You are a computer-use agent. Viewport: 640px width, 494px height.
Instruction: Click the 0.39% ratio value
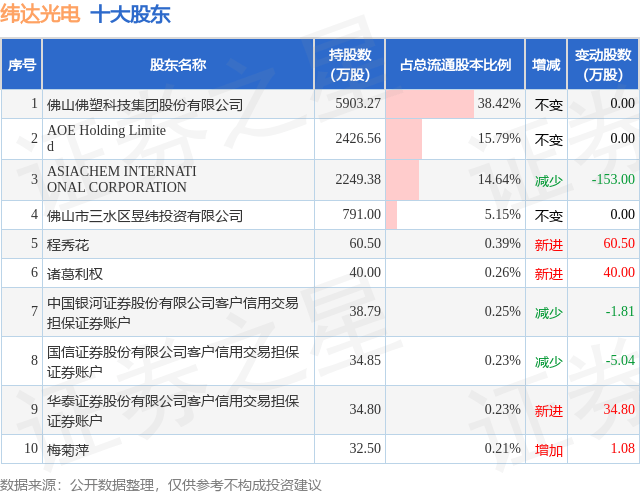pyautogui.click(x=502, y=243)
